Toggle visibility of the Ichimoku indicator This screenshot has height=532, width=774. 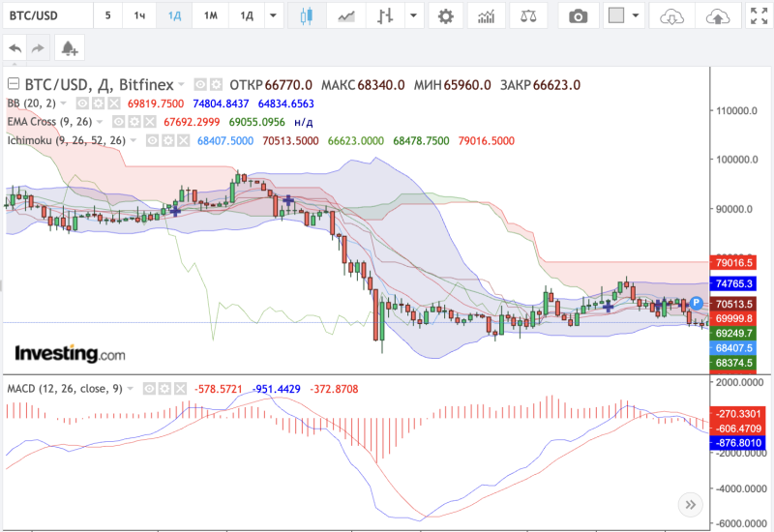151,140
